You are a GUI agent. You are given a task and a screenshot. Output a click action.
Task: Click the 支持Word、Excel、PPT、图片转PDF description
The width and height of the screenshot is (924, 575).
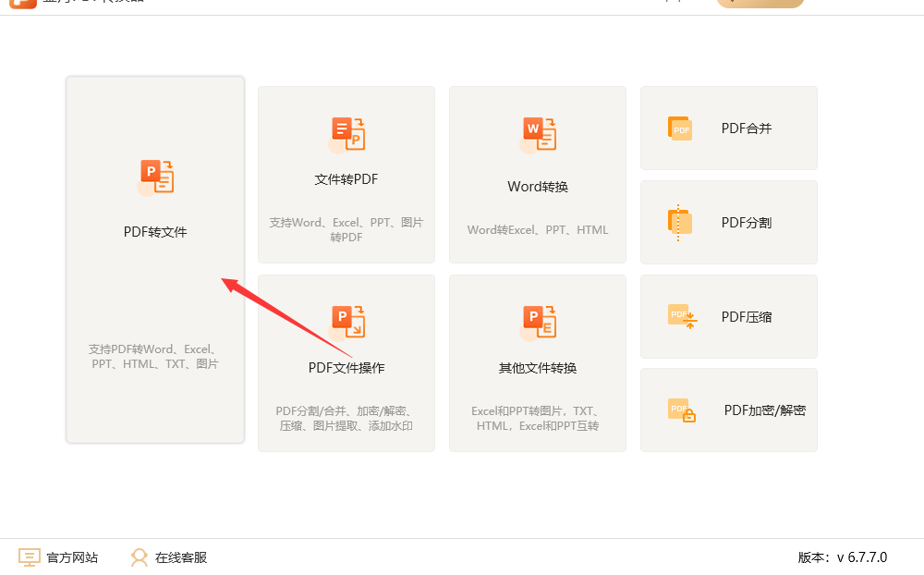click(346, 230)
